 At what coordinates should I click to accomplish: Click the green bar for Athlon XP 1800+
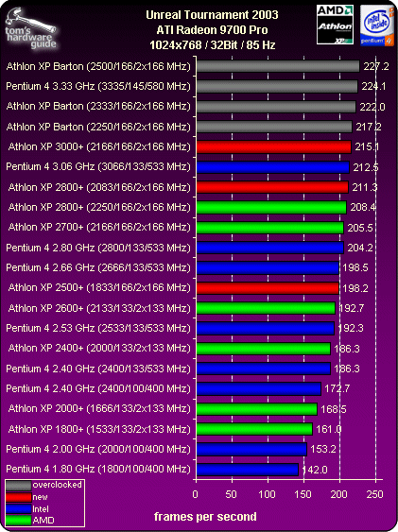254,429
